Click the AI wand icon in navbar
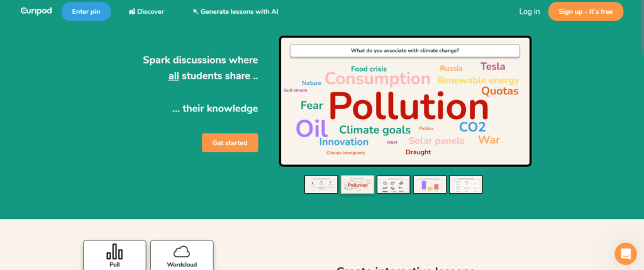The height and width of the screenshot is (270, 644). (196, 12)
